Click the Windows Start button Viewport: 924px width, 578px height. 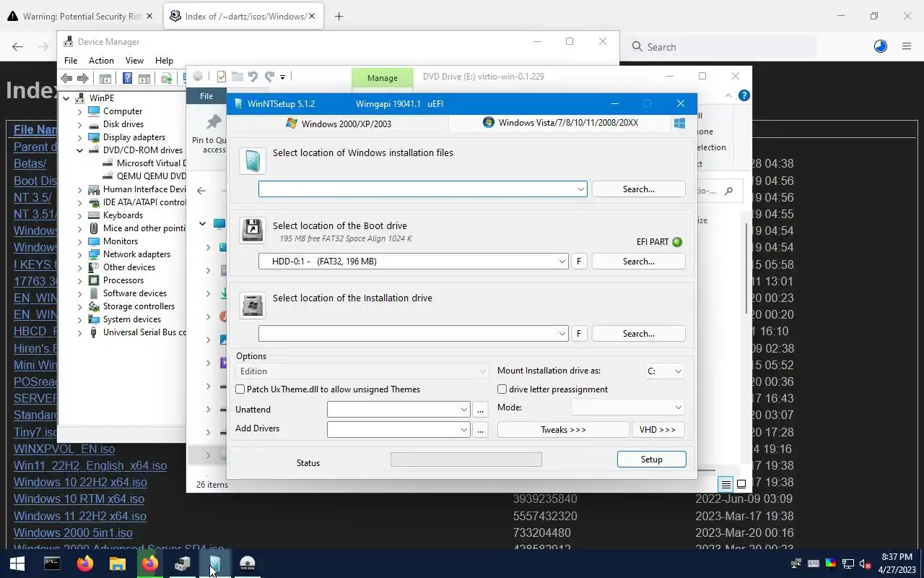[x=17, y=564]
